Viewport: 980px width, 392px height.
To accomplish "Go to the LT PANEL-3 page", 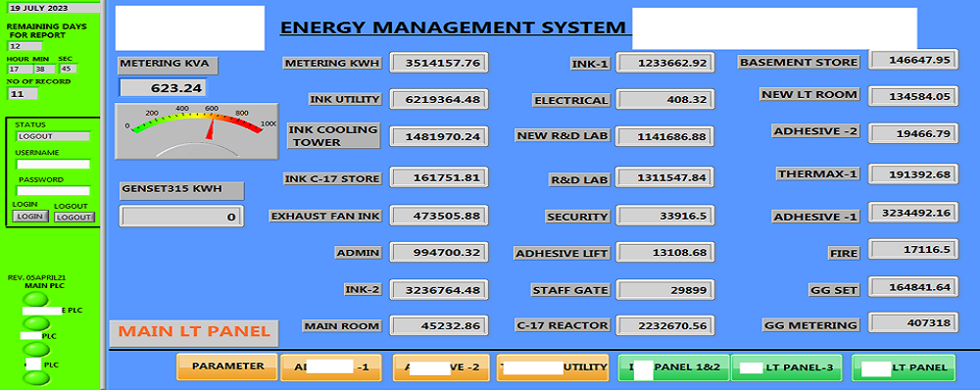I will (786, 367).
